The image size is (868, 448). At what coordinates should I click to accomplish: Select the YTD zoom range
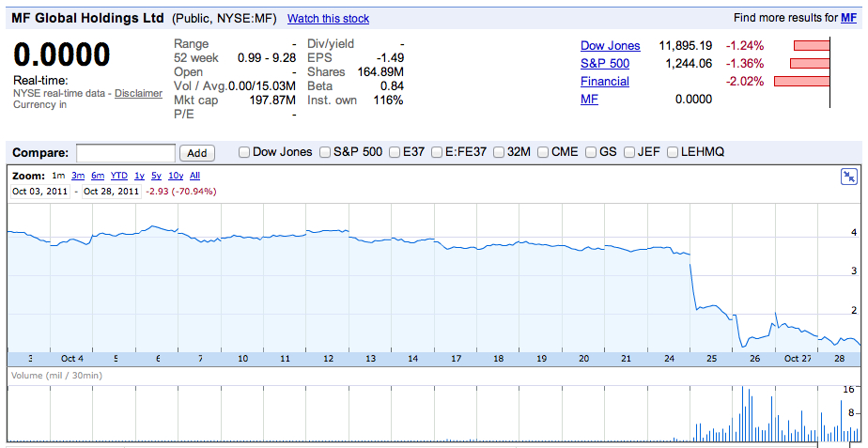point(119,176)
